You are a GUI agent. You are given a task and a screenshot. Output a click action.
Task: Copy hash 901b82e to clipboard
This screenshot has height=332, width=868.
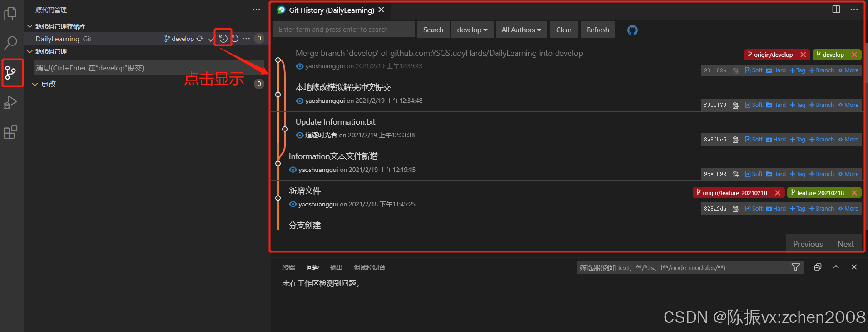pos(735,70)
